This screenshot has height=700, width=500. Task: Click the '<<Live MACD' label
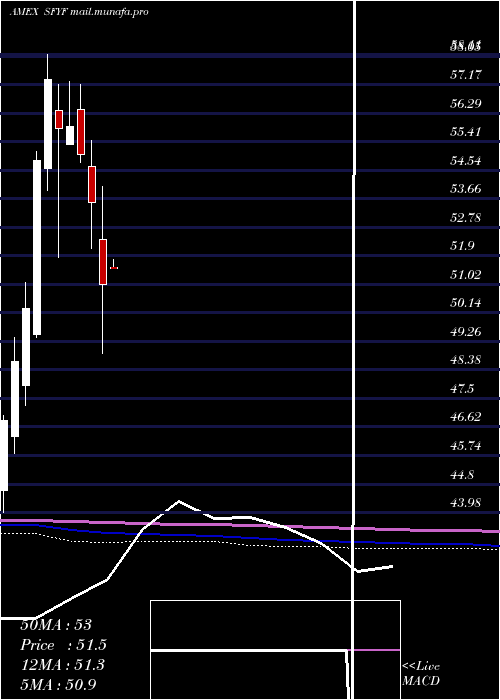[x=421, y=674]
